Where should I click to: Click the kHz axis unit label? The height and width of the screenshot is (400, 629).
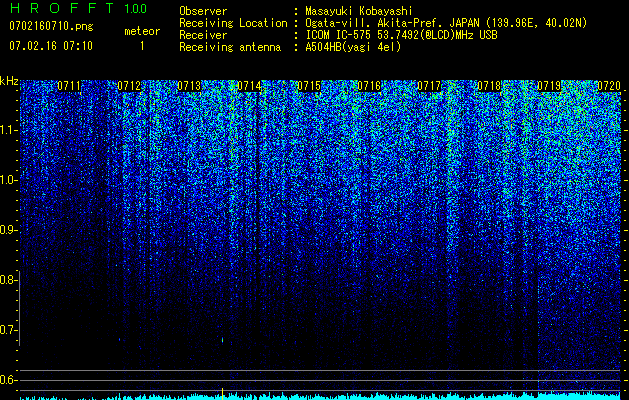pyautogui.click(x=9, y=81)
